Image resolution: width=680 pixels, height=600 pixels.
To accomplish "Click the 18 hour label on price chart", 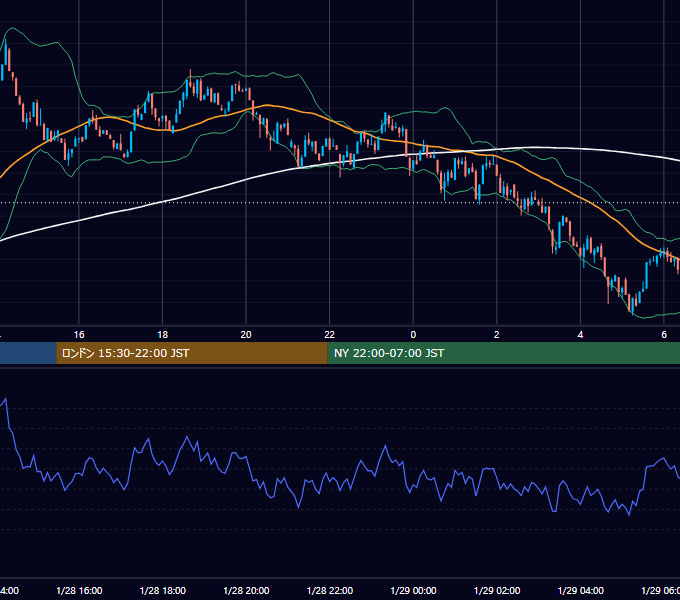I will 163,335.
